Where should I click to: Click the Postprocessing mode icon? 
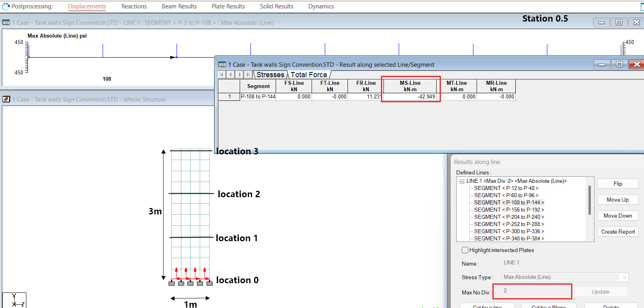6,6
